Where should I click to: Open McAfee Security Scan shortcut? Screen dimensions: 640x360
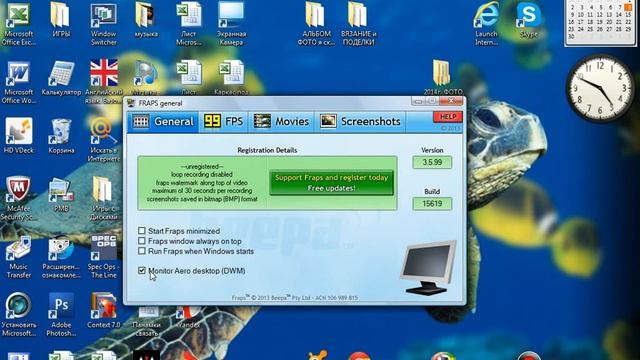point(18,198)
